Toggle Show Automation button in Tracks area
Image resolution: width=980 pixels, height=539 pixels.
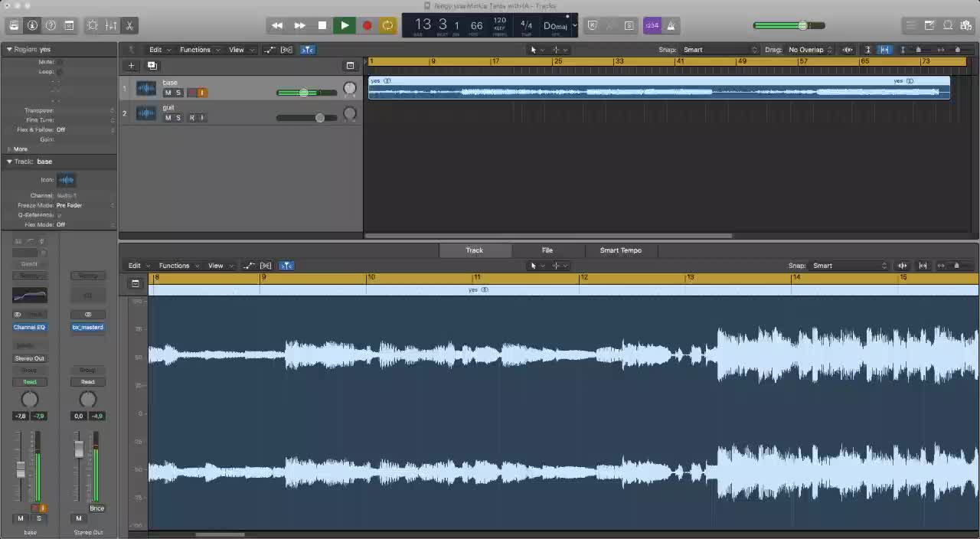(269, 50)
